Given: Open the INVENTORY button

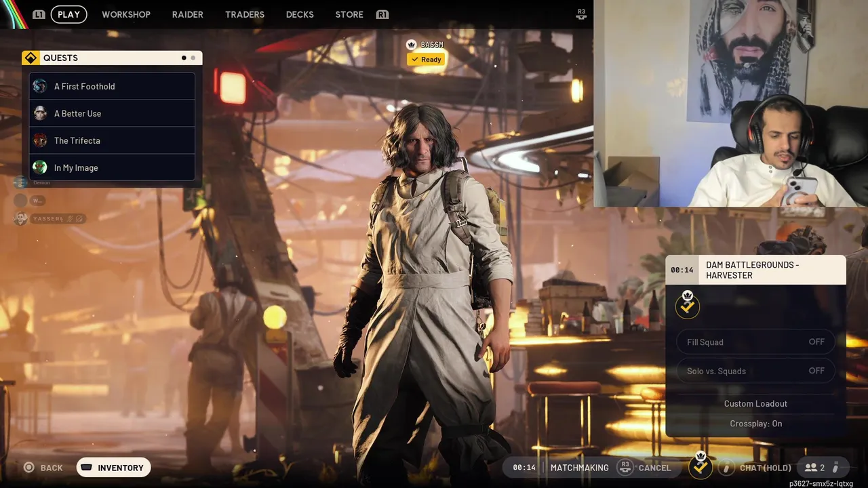Looking at the screenshot, I should [113, 468].
